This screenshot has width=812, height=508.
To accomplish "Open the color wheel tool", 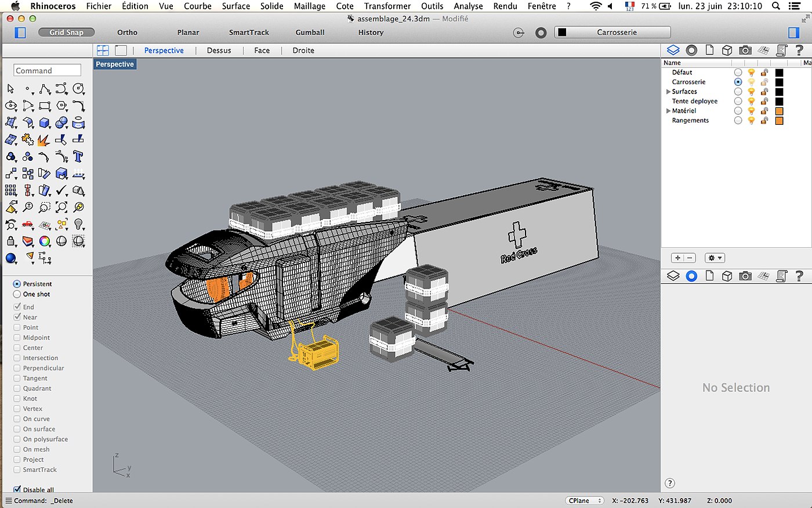I will pos(45,241).
